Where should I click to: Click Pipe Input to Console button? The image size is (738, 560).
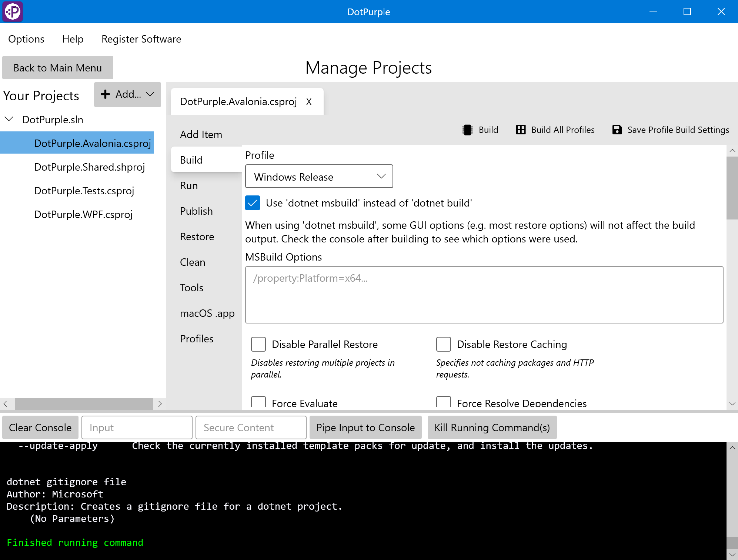pyautogui.click(x=365, y=427)
